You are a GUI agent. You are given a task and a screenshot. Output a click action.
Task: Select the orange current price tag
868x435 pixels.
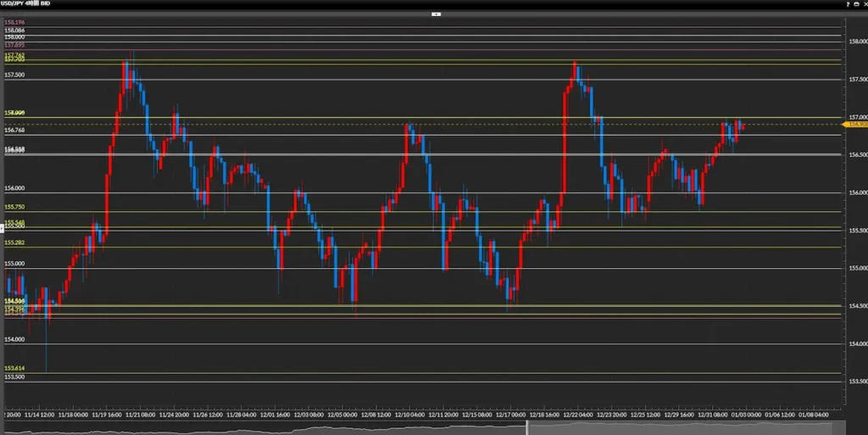[x=856, y=124]
